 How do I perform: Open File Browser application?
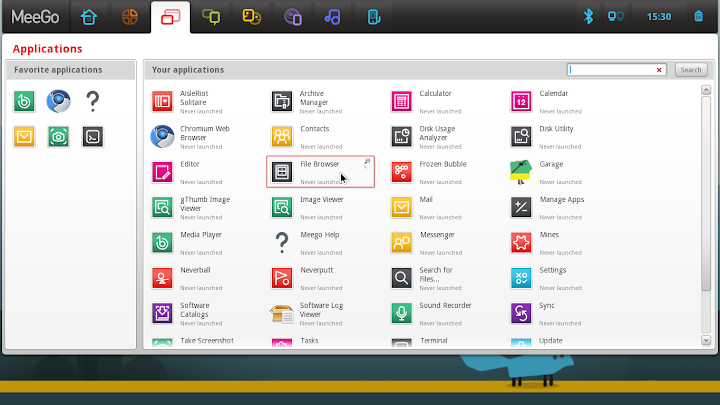tap(321, 172)
